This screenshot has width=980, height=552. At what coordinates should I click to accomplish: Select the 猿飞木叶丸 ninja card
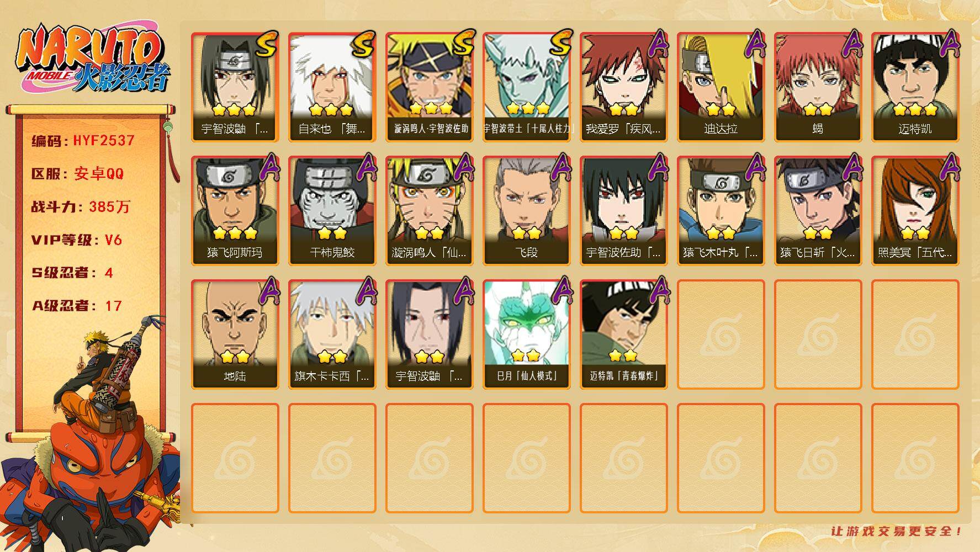click(721, 211)
